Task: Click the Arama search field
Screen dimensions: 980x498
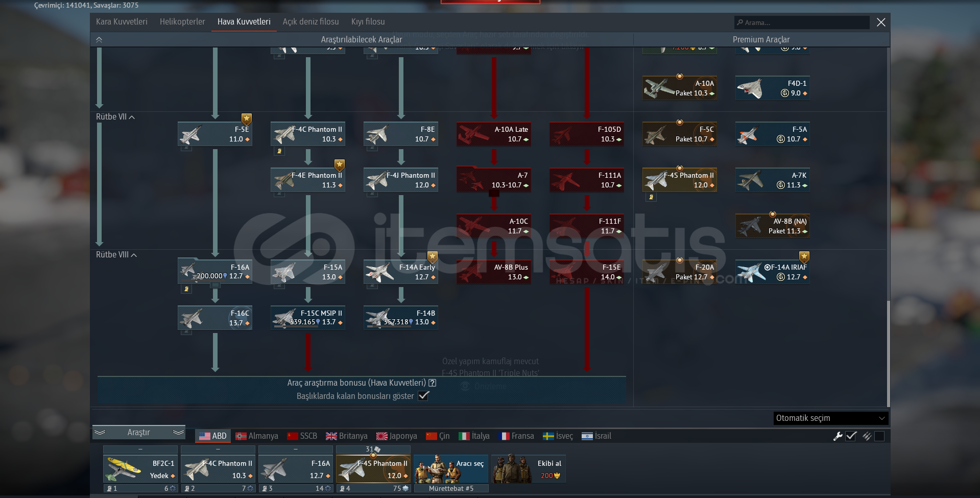Action: click(x=802, y=22)
